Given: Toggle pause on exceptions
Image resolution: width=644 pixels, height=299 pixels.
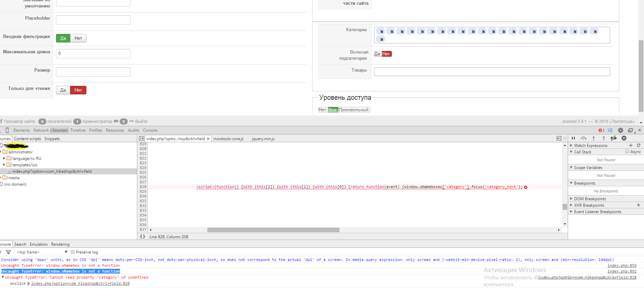Looking at the screenshot, I should (x=624, y=138).
